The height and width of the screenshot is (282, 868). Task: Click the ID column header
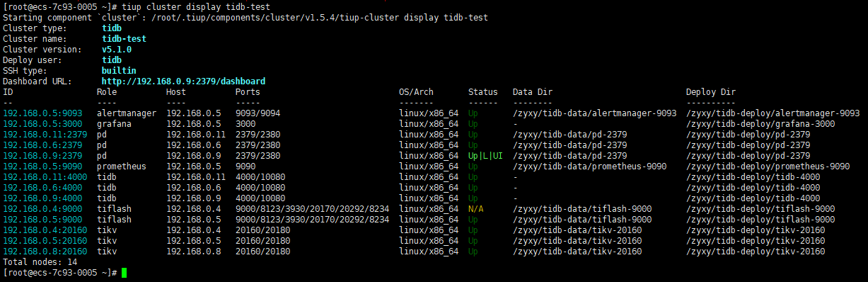(x=8, y=92)
